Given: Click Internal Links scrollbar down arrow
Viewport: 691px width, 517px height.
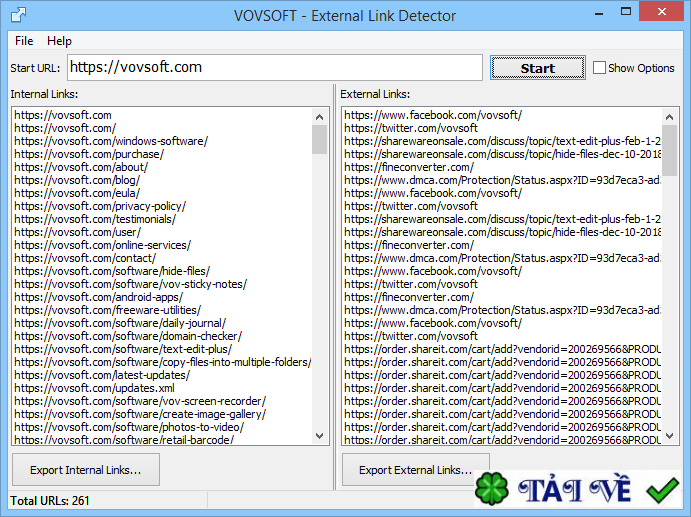Looking at the screenshot, I should point(319,435).
